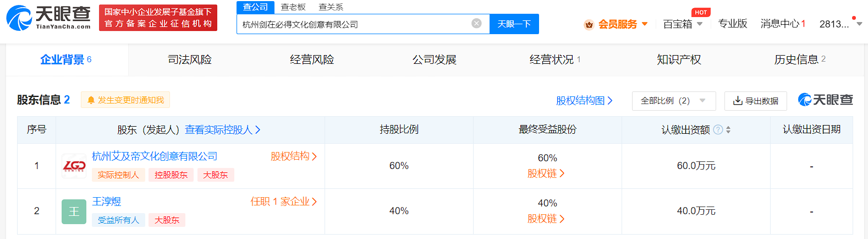The width and height of the screenshot is (868, 239).
Task: Open 杭州艾及帝文化创意有限公司 company link
Action: [x=155, y=156]
